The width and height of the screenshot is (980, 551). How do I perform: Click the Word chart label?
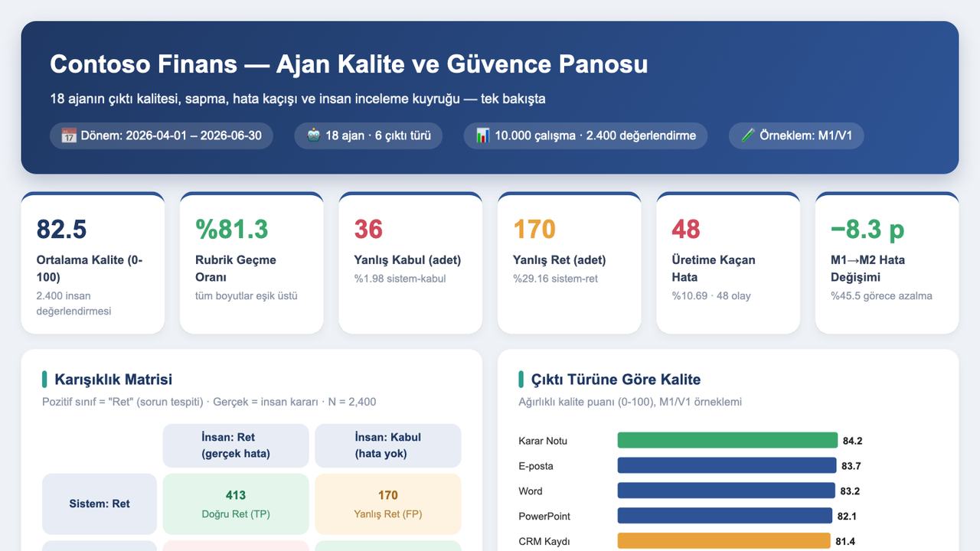[x=531, y=491]
